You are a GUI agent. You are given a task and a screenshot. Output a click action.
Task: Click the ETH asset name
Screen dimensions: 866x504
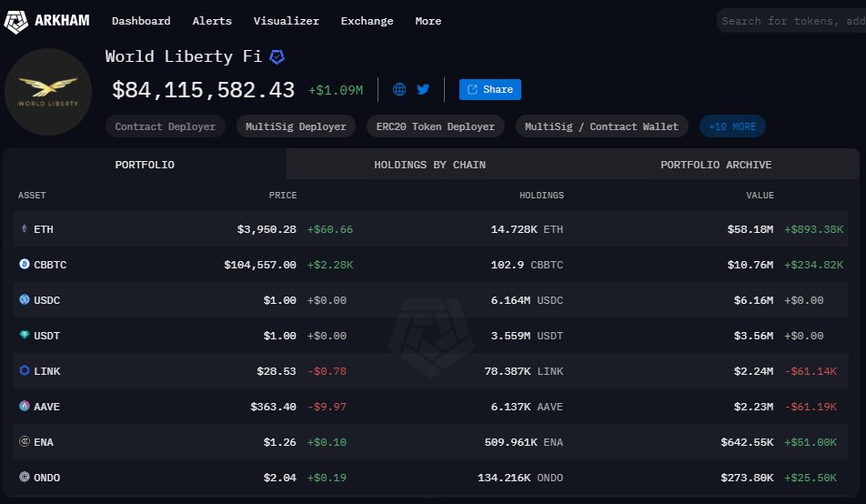click(44, 228)
